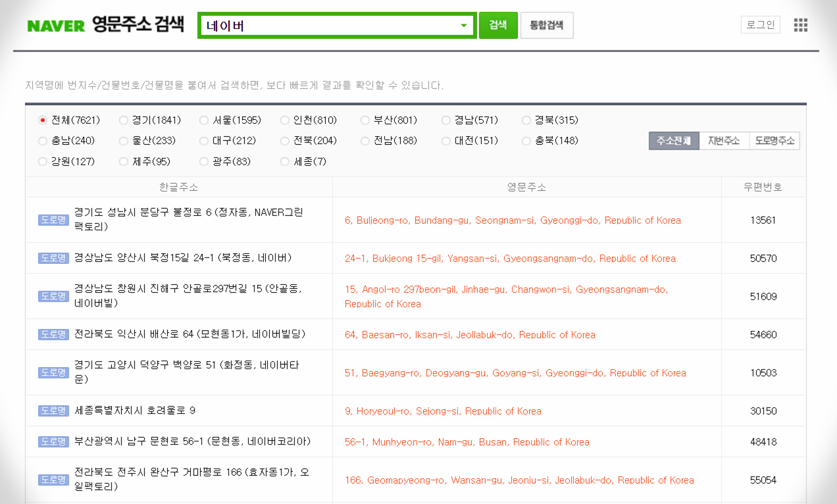
Task: Switch to the 주소전체 tab
Action: click(674, 141)
